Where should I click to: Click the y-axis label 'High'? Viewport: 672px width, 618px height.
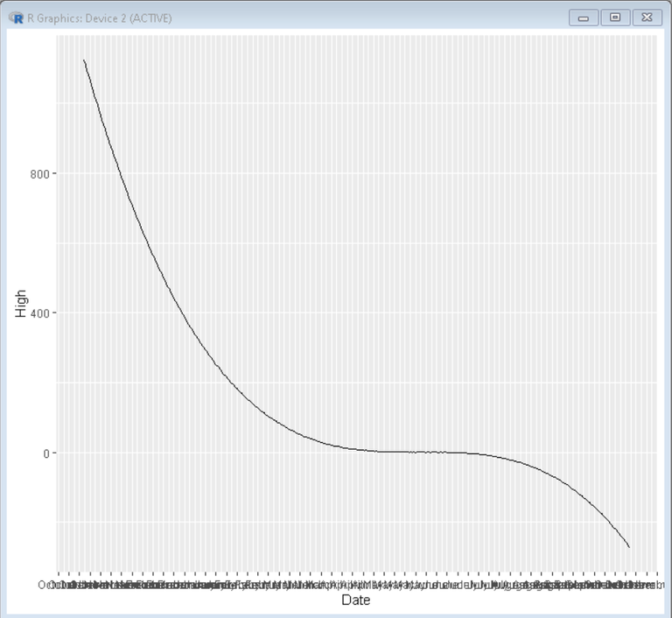[21, 303]
